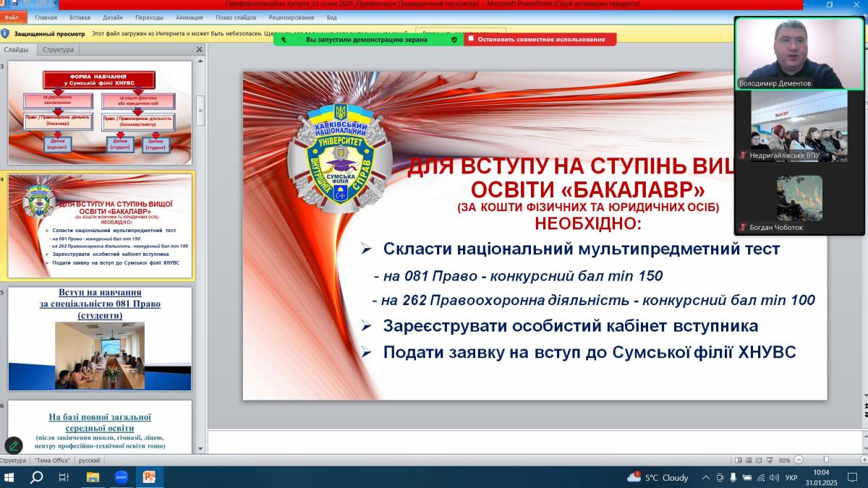The width and height of the screenshot is (868, 488).
Task: Open the 5°C Cloudy weather widget
Action: [x=658, y=477]
